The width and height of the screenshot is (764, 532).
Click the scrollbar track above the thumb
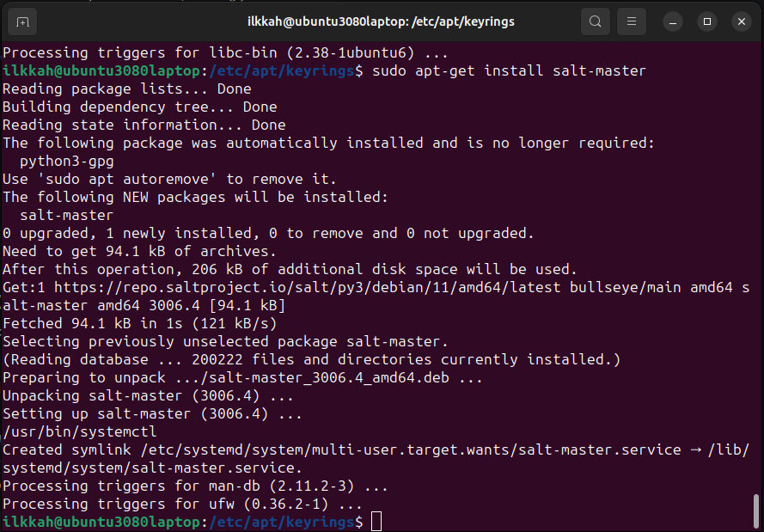pyautogui.click(x=756, y=258)
